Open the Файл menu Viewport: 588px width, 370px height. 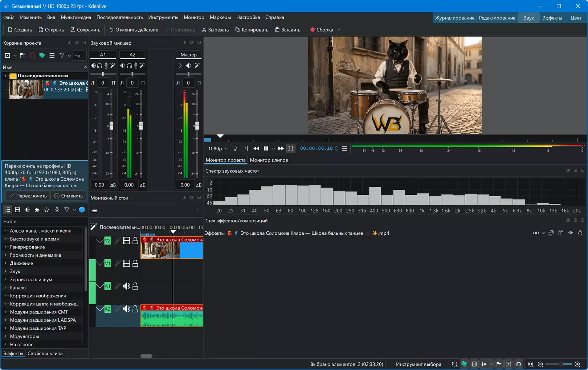pyautogui.click(x=9, y=17)
